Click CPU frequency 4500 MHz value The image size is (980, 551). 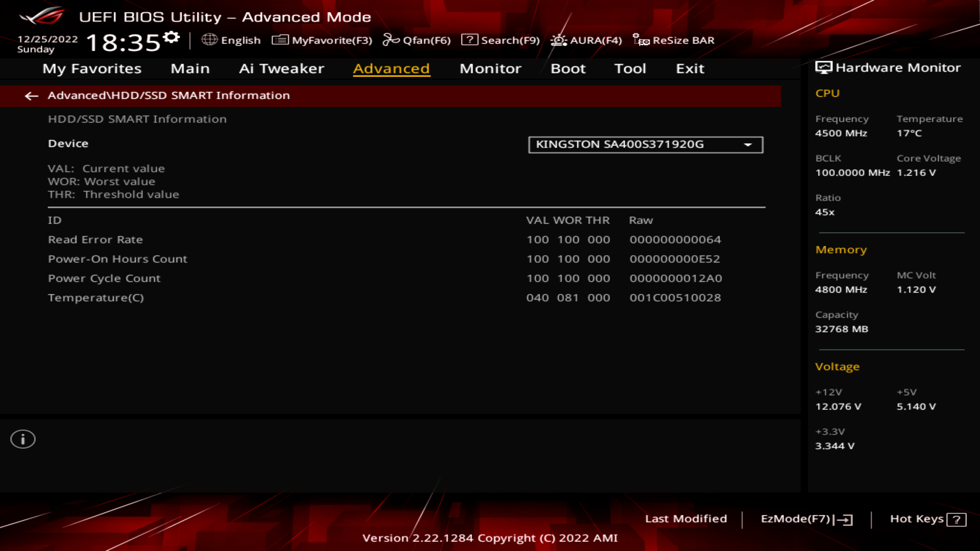(841, 133)
